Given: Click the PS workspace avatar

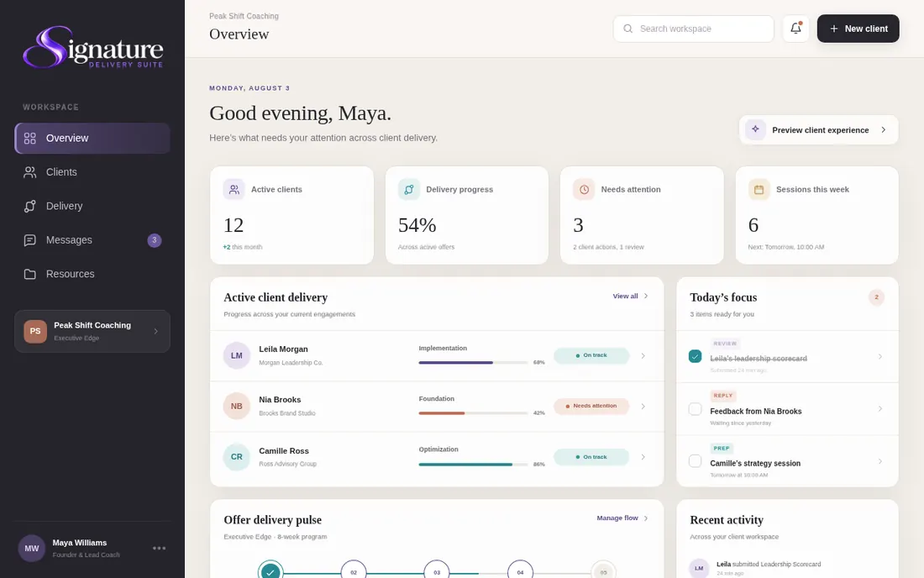Looking at the screenshot, I should (35, 331).
